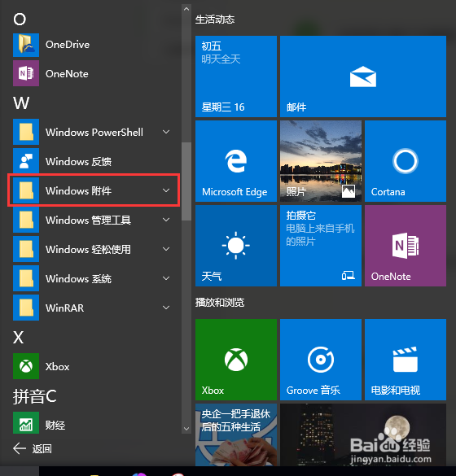
Task: Open the 邮件 mail tile
Action: click(363, 76)
